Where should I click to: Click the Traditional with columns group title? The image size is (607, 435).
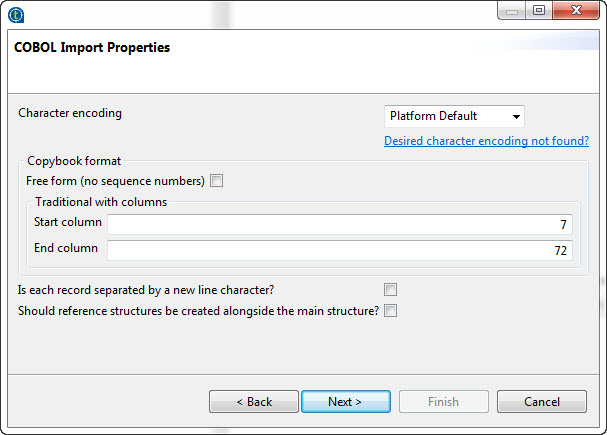click(101, 201)
